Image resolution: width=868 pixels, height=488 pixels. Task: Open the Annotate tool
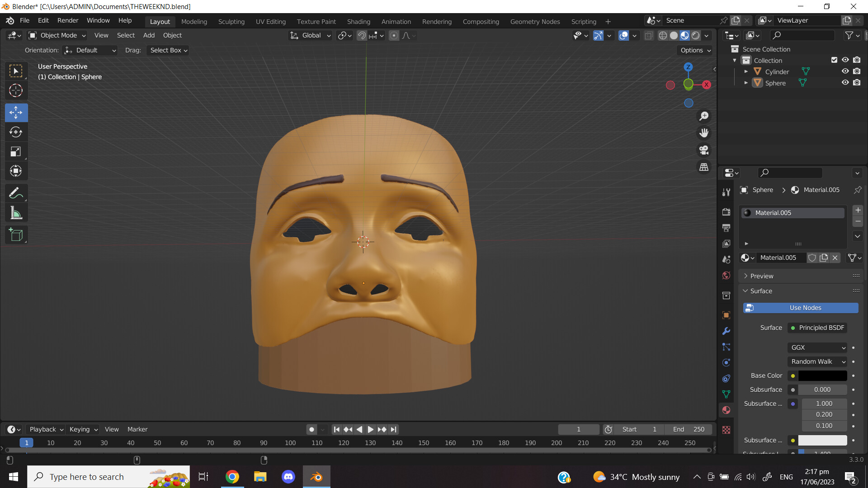click(x=16, y=193)
